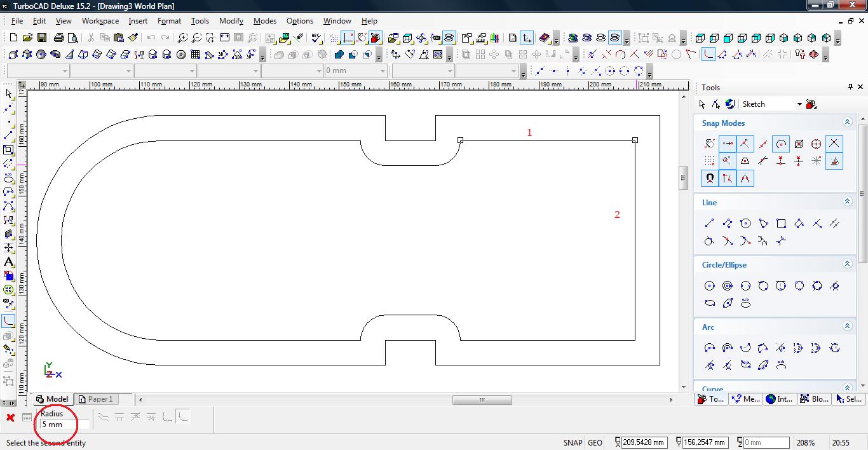Open the Workspace menu
This screenshot has height=450, width=868.
click(x=100, y=21)
